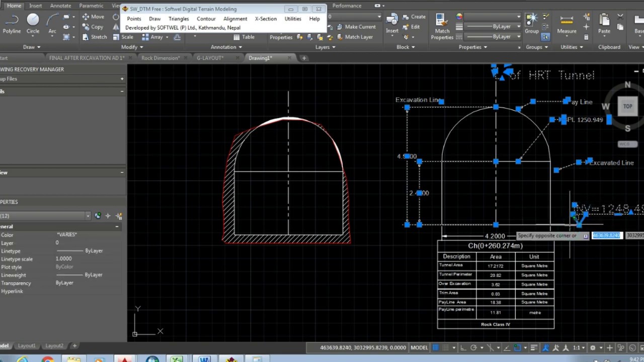
Task: Add new drawing tab with plus button
Action: point(304,58)
